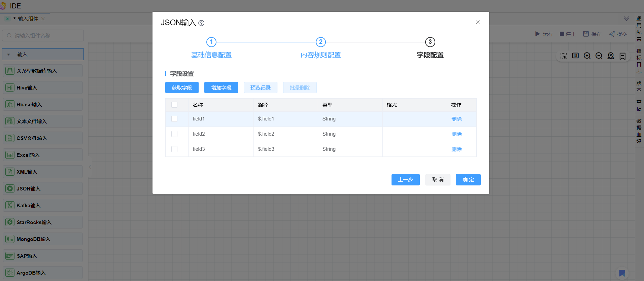Viewport: 644px width, 281px height.
Task: Toggle the select-all checkbox in table header
Action: [x=174, y=105]
